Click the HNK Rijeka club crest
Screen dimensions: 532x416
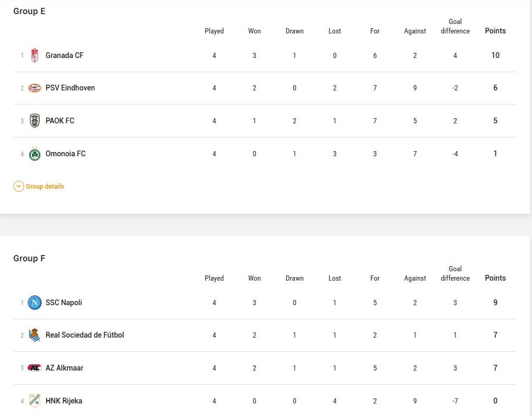(34, 401)
